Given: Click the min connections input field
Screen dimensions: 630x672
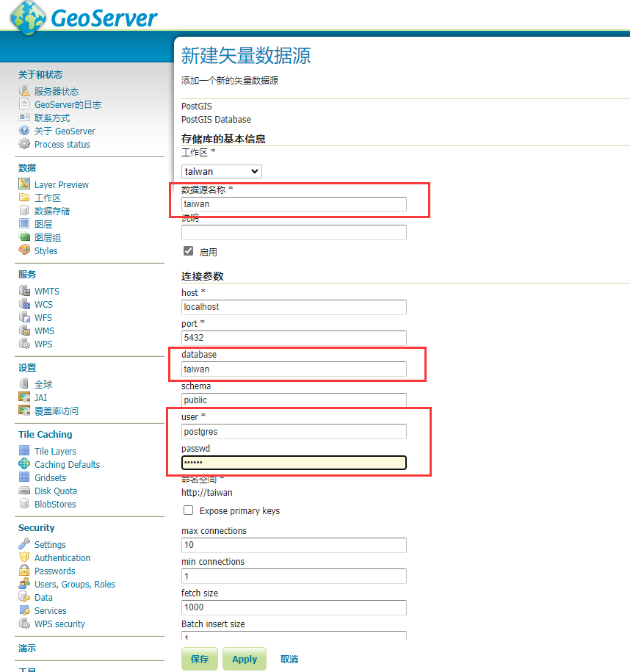Looking at the screenshot, I should tap(294, 576).
